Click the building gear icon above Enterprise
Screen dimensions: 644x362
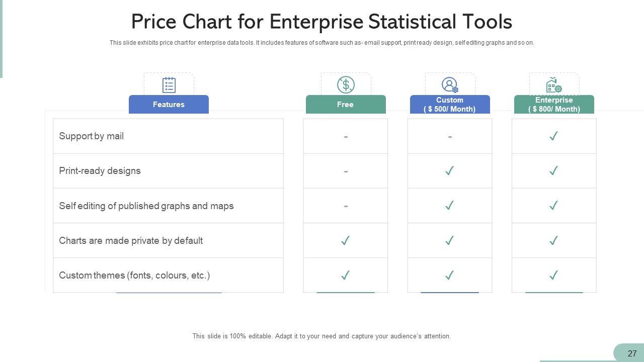pos(553,85)
